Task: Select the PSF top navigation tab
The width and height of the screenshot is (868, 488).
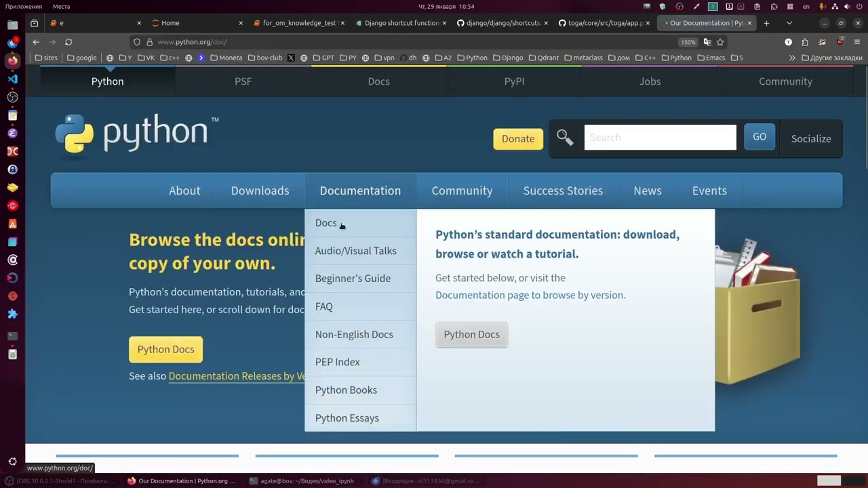Action: [243, 81]
